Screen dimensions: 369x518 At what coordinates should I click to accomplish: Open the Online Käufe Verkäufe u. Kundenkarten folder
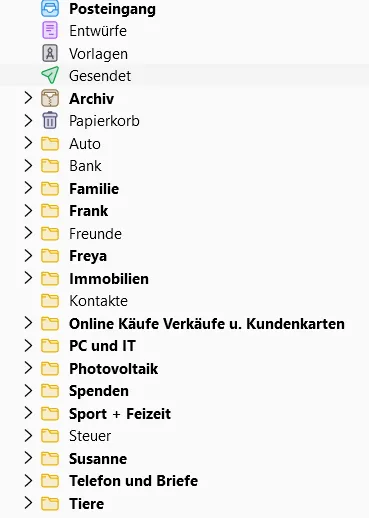207,324
